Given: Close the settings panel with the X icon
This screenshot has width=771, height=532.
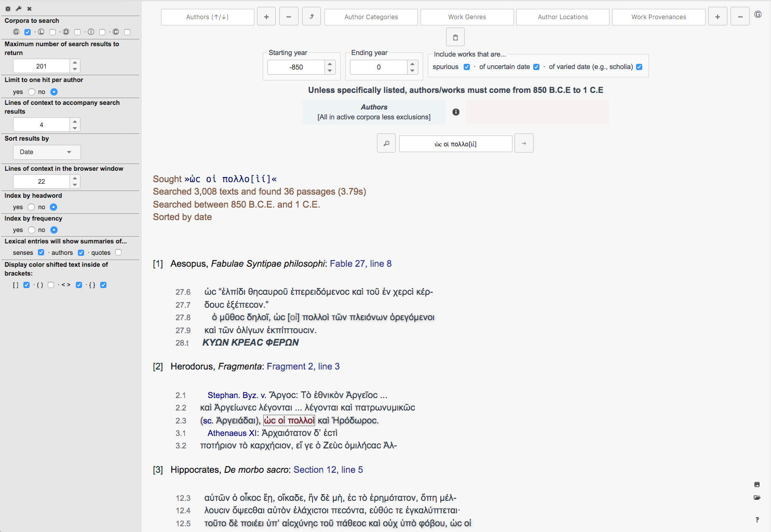Looking at the screenshot, I should pyautogui.click(x=30, y=9).
